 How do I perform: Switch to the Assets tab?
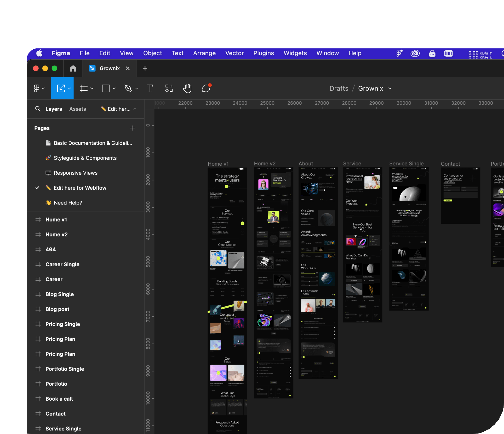click(77, 109)
